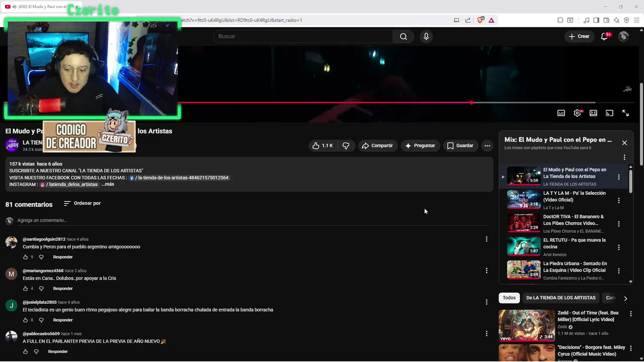Screen dimensions: 644x362
Task: Open options for EL RETUTU playlist item
Action: pyautogui.click(x=619, y=247)
